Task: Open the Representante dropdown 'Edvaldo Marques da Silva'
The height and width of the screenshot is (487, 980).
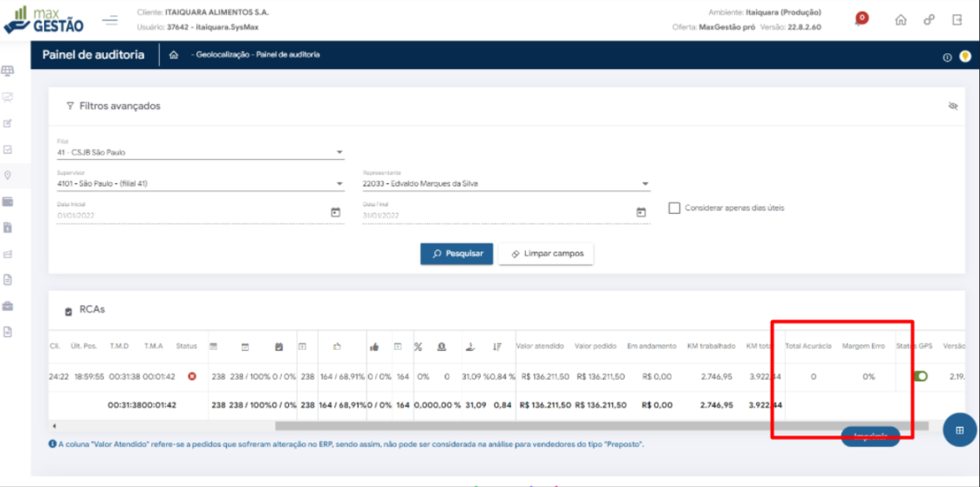Action: point(506,183)
